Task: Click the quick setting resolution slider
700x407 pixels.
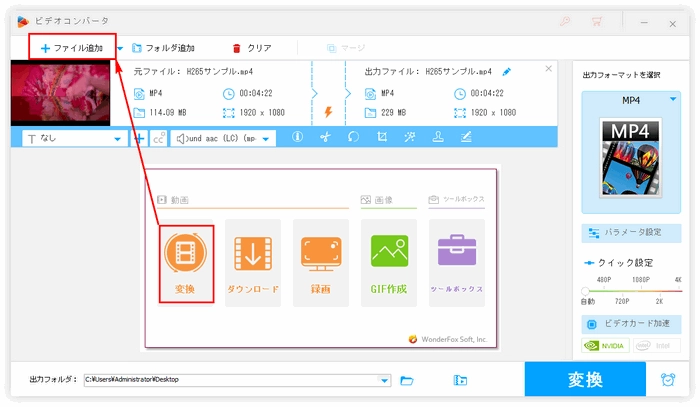Action: pos(631,290)
